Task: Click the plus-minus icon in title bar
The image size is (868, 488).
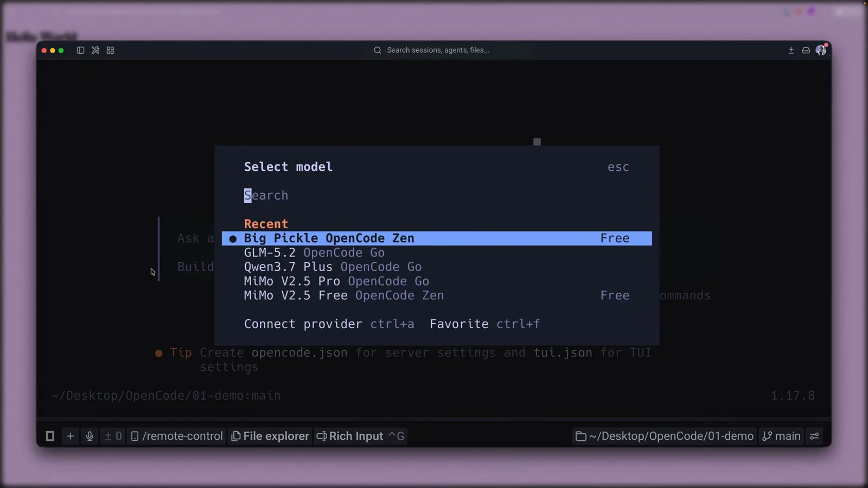Action: (791, 50)
